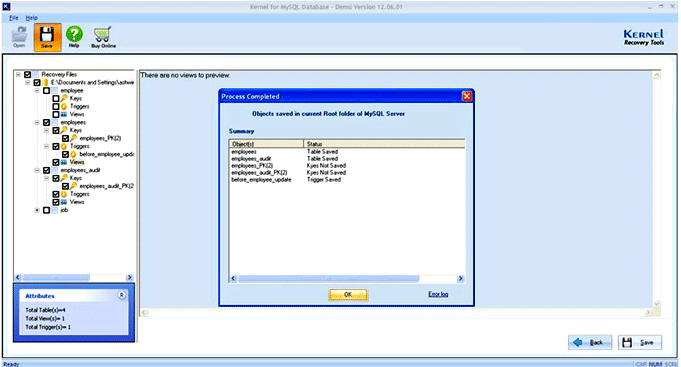The image size is (681, 367).
Task: Open the File menu
Action: tap(14, 18)
